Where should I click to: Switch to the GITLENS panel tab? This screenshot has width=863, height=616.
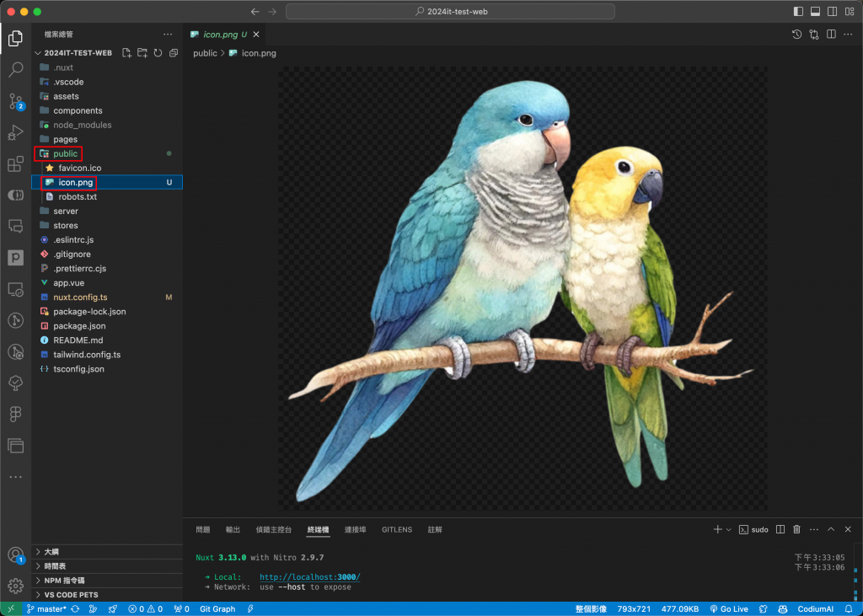397,530
